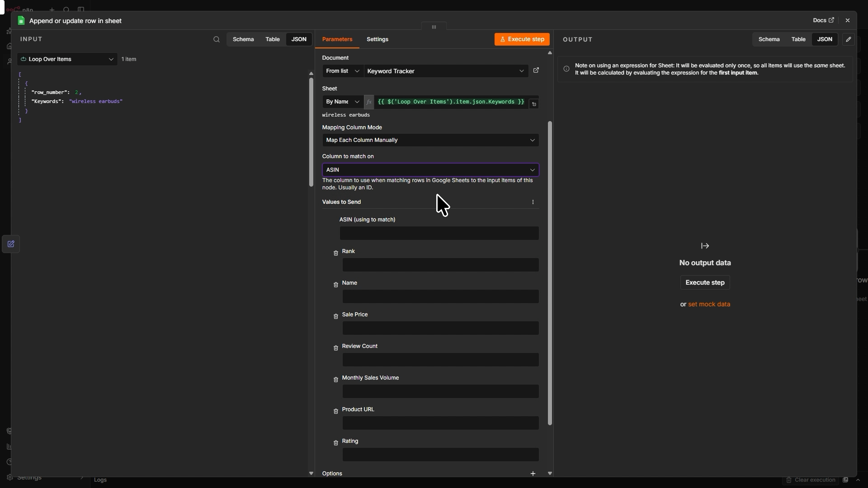Switch Input view to Table
Viewport: 868px width, 488px height.
point(273,39)
